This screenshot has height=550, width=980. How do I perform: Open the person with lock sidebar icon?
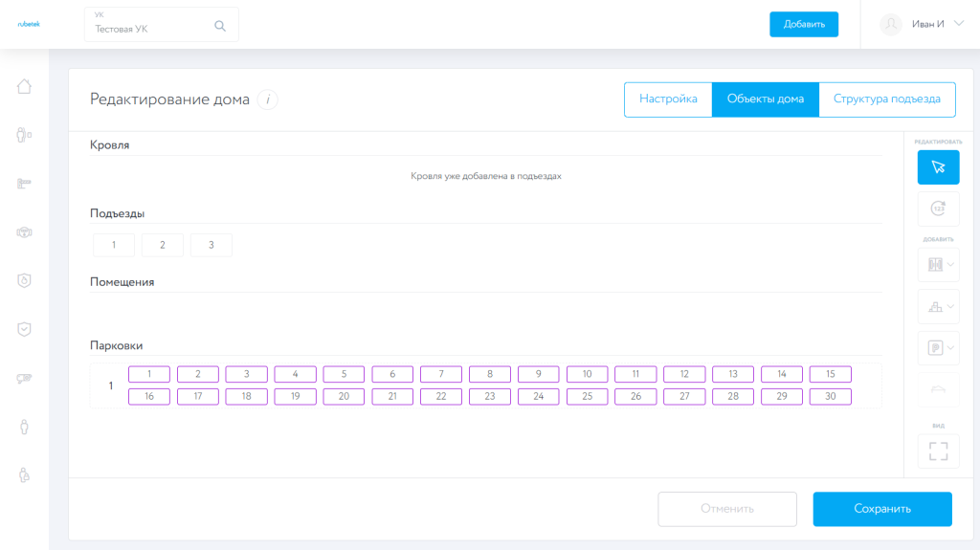[x=24, y=475]
